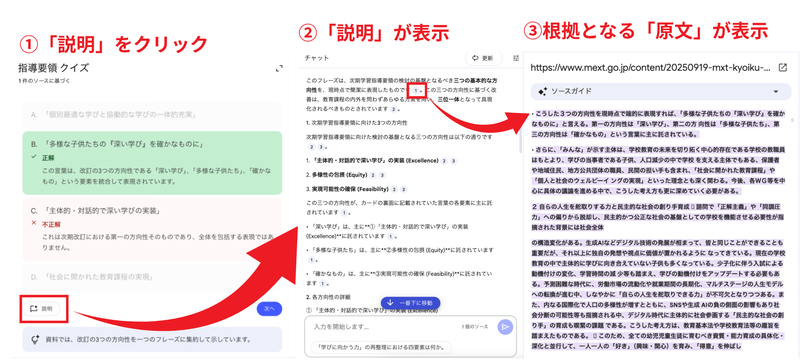800x363 pixels.
Task: Click paragraph starting 2 自らの人生を舵取りする力
Action: (657, 216)
